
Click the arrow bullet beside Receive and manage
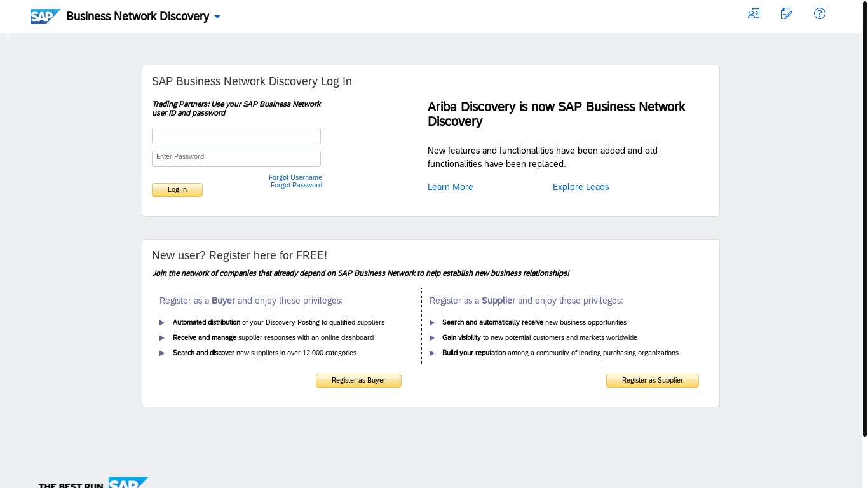[162, 338]
